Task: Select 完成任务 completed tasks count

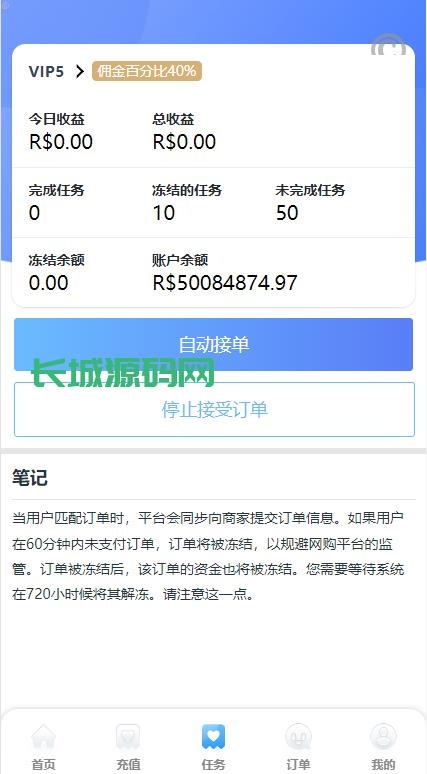Action: click(34, 213)
